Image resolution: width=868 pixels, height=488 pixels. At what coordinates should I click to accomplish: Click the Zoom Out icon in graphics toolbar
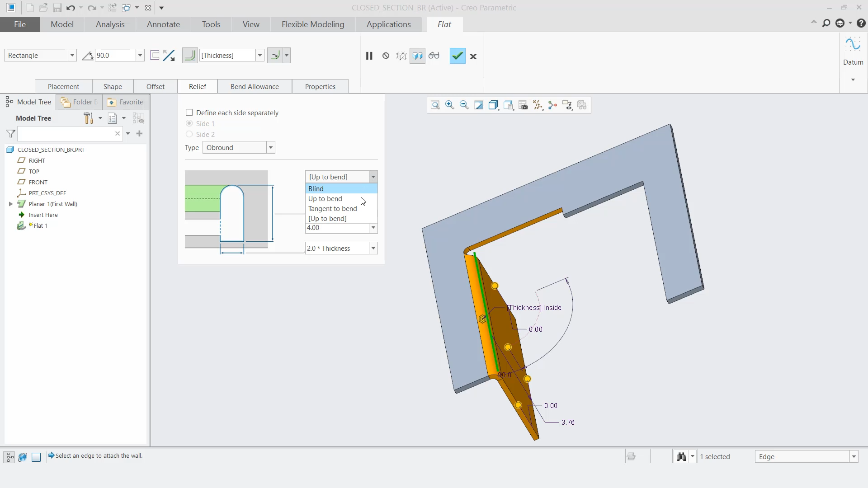pyautogui.click(x=464, y=105)
